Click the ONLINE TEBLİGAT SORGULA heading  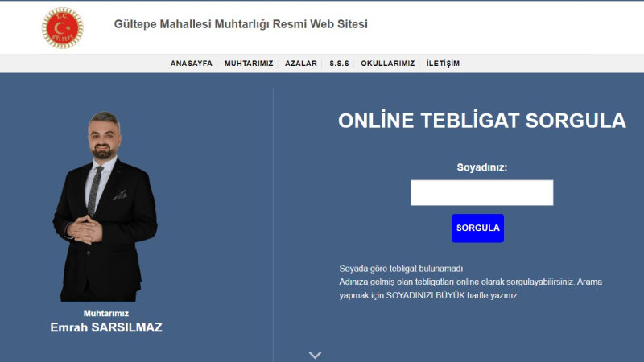pos(481,121)
